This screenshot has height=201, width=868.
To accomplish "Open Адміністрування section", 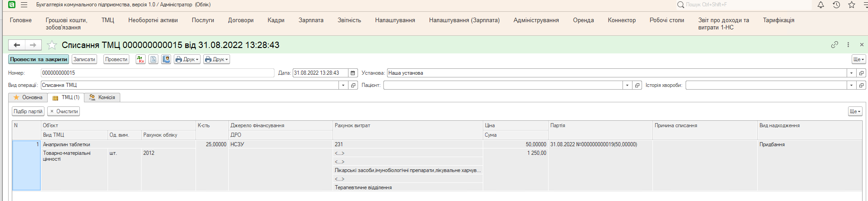I will 536,20.
